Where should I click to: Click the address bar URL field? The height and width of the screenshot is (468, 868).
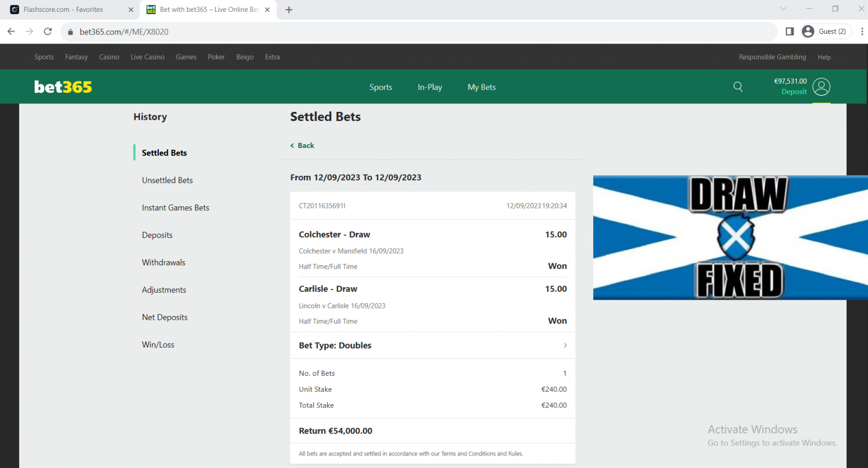point(418,32)
